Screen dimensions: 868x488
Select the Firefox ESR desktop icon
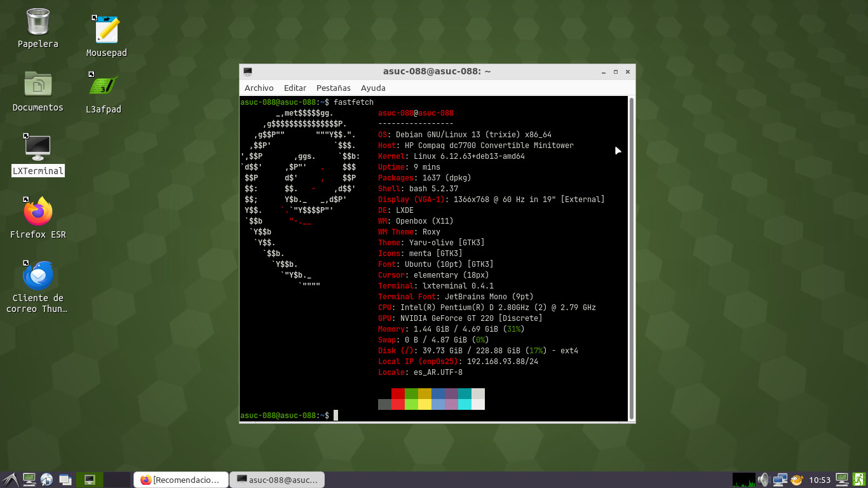(38, 212)
